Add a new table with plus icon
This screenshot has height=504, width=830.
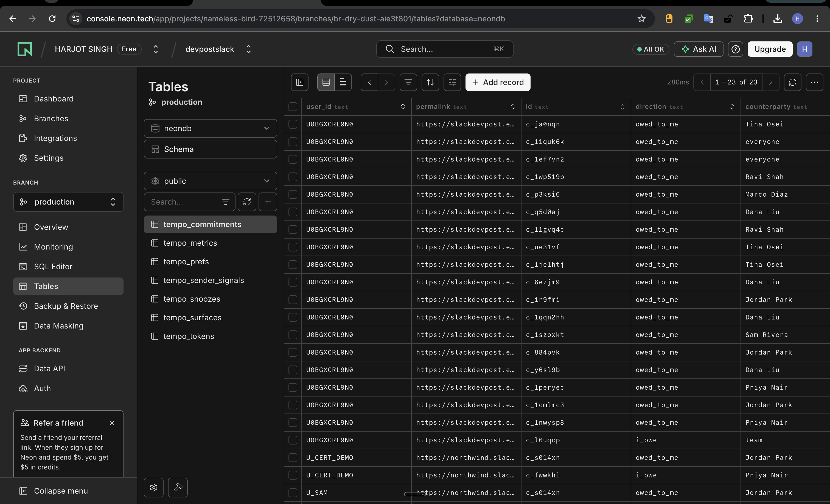point(268,202)
